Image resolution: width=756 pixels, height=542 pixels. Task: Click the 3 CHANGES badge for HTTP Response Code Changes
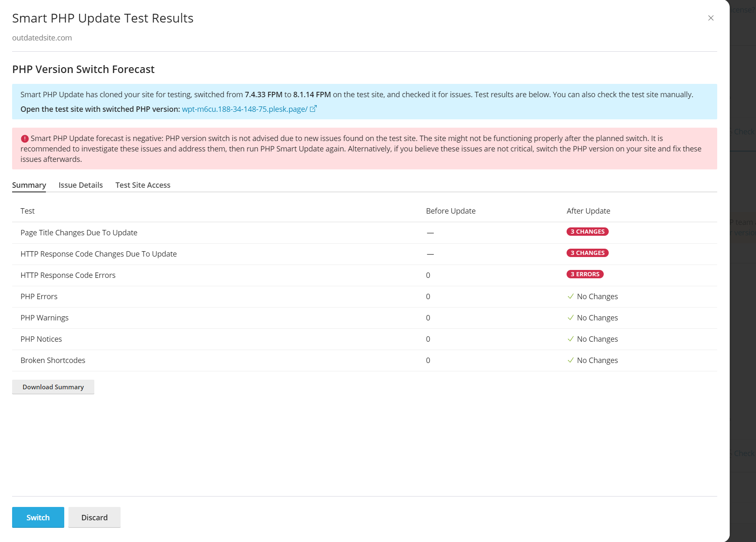[x=587, y=252]
